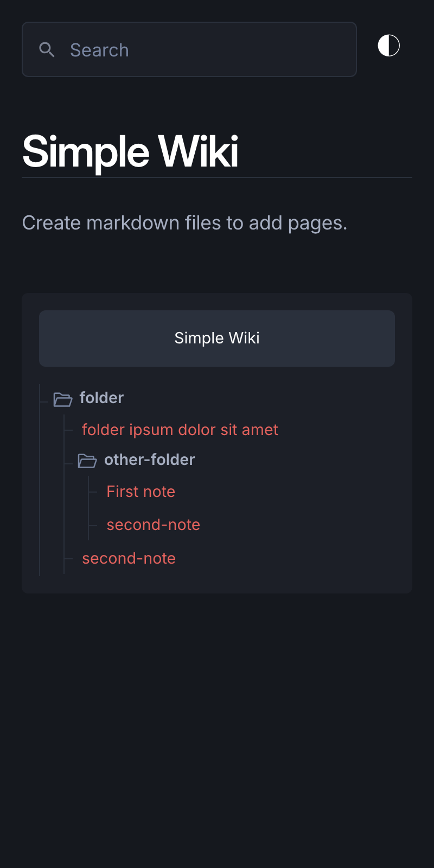Viewport: 434px width, 868px height.
Task: Click the magnifying glass search icon
Action: pyautogui.click(x=47, y=50)
